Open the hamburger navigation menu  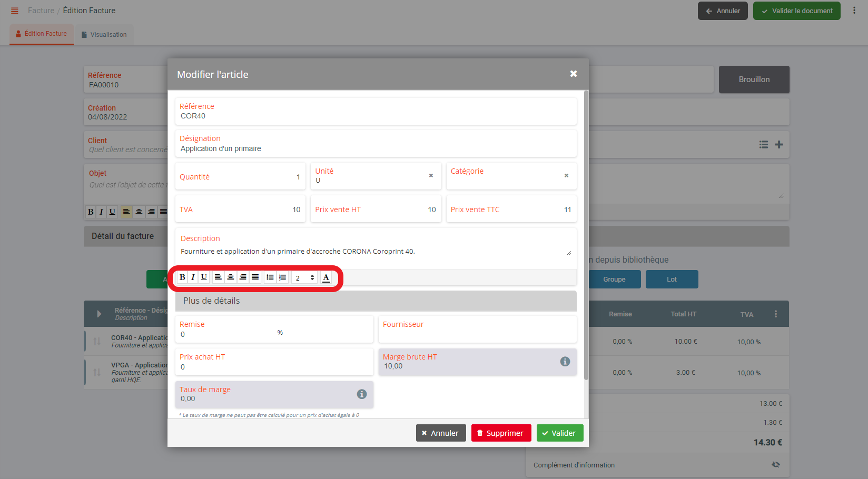pos(15,11)
